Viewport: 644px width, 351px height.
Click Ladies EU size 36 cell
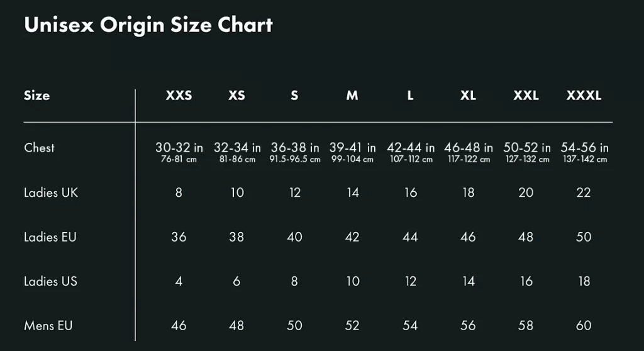point(179,237)
